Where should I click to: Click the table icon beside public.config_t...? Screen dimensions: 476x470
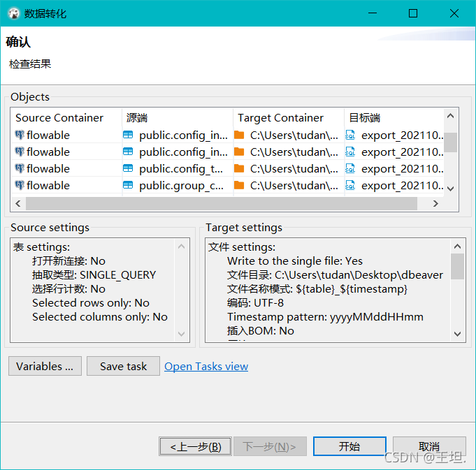pos(128,168)
